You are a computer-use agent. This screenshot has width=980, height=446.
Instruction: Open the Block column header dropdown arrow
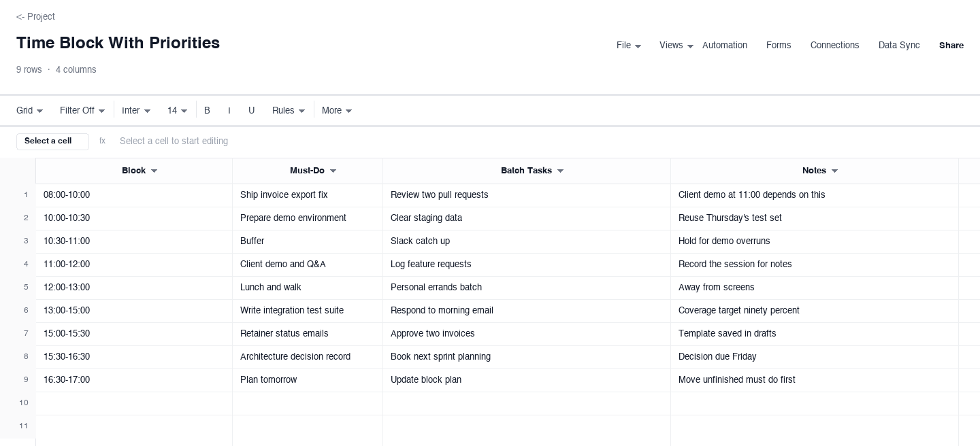[x=154, y=171]
